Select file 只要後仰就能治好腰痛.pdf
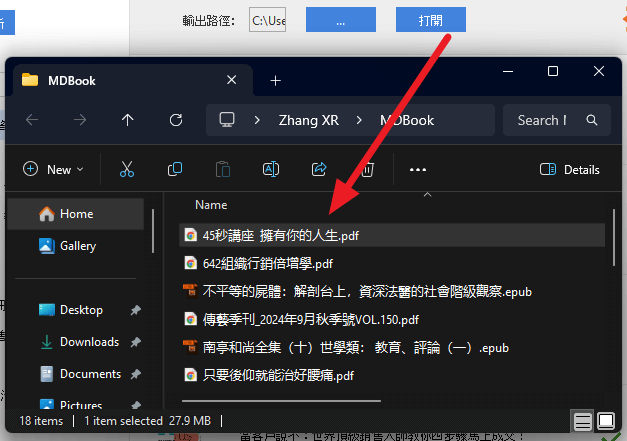The width and height of the screenshot is (627, 441). pos(392,375)
